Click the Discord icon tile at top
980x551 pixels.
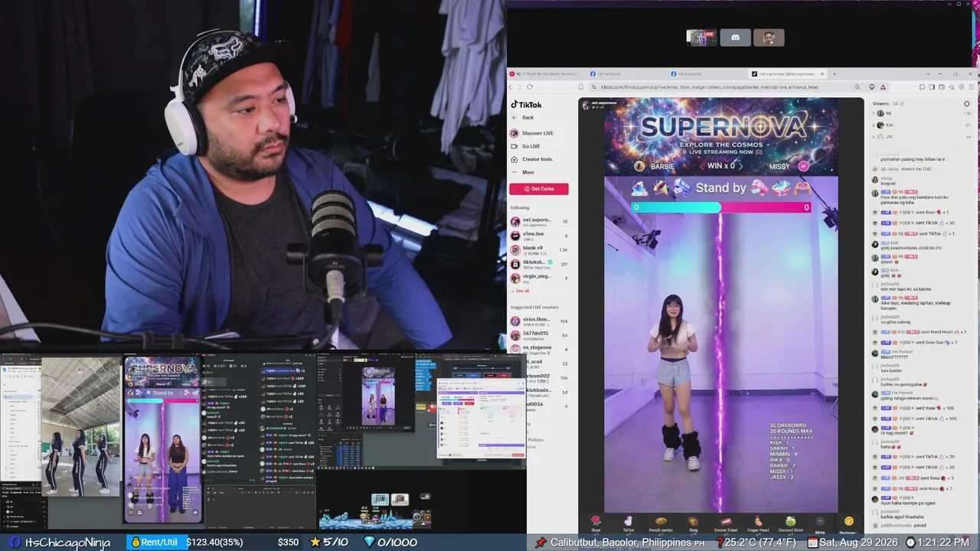point(735,37)
